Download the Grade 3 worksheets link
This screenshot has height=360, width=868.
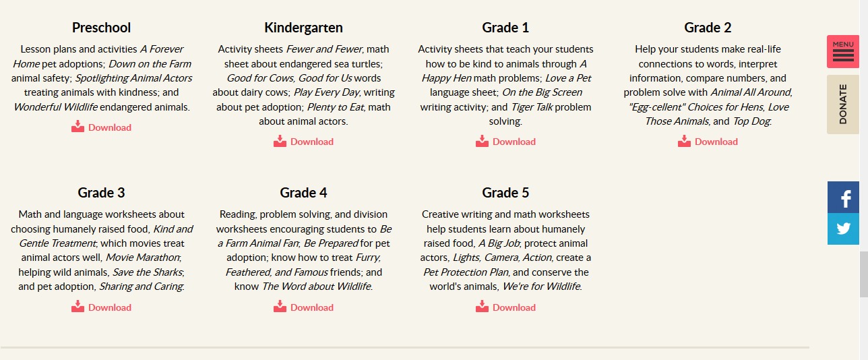coord(110,307)
